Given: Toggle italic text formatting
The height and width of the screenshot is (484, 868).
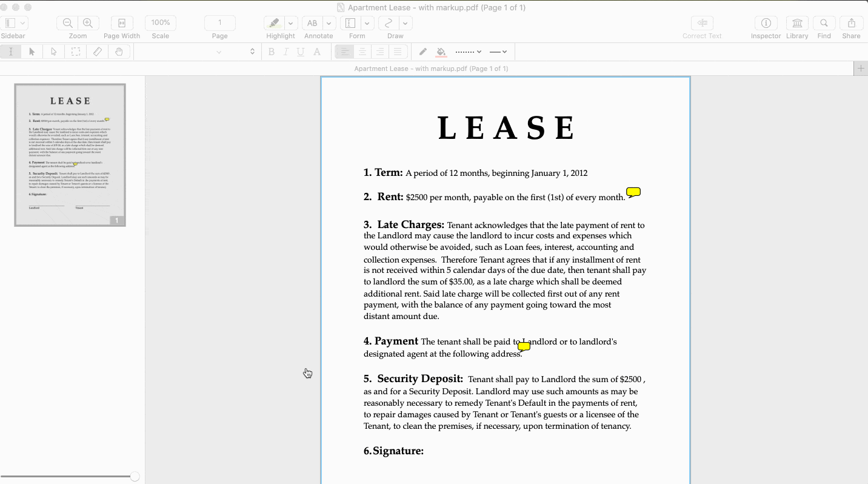Looking at the screenshot, I should 286,52.
